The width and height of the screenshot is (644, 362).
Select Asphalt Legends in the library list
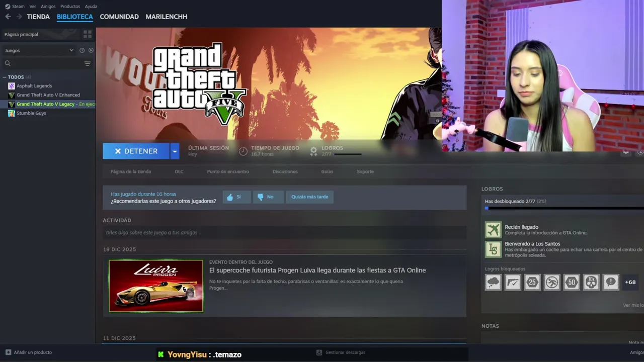pos(34,86)
